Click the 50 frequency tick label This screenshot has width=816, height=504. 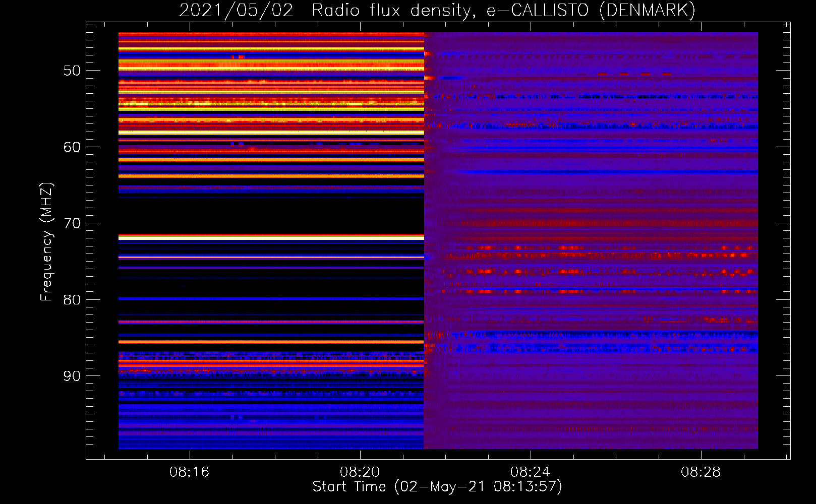[72, 71]
